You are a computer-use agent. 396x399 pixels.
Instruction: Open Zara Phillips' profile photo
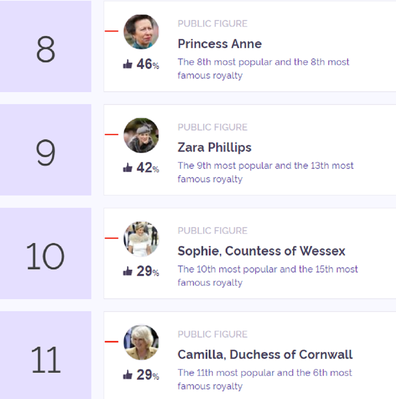[141, 135]
